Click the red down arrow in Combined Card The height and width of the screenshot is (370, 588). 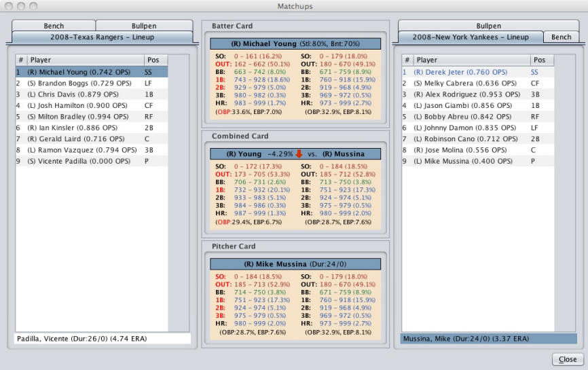(299, 153)
